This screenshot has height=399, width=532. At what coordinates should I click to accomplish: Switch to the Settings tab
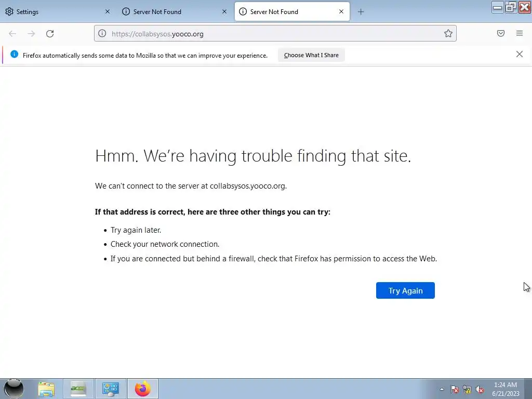point(58,11)
